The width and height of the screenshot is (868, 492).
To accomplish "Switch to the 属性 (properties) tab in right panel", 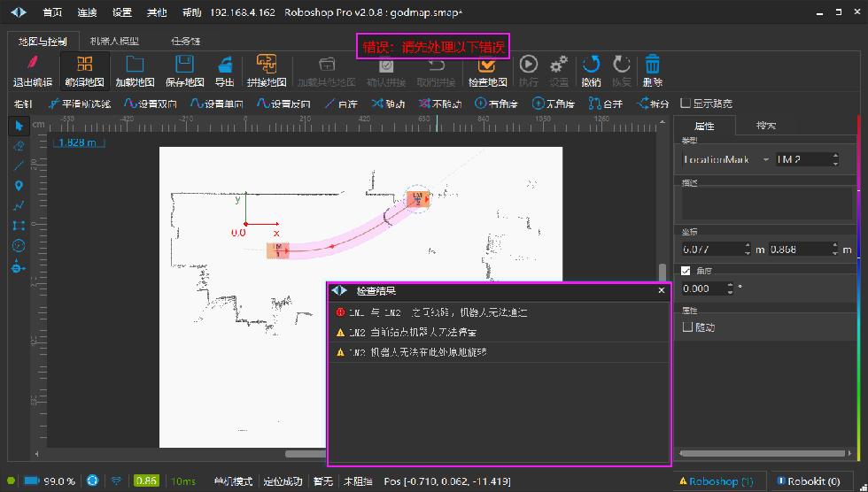I will 704,126.
